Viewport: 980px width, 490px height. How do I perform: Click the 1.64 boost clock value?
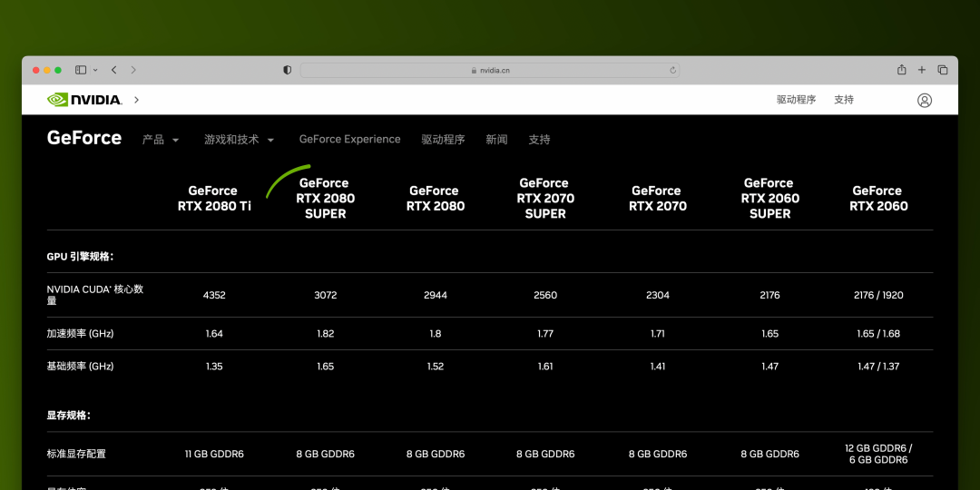pyautogui.click(x=214, y=334)
